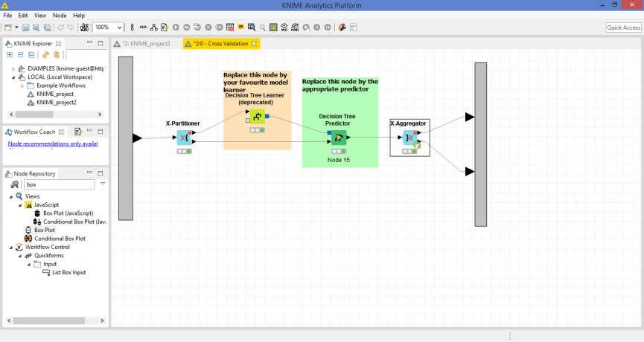The image size is (644, 342).
Task: Click the Node Repository search box
Action: (x=59, y=185)
